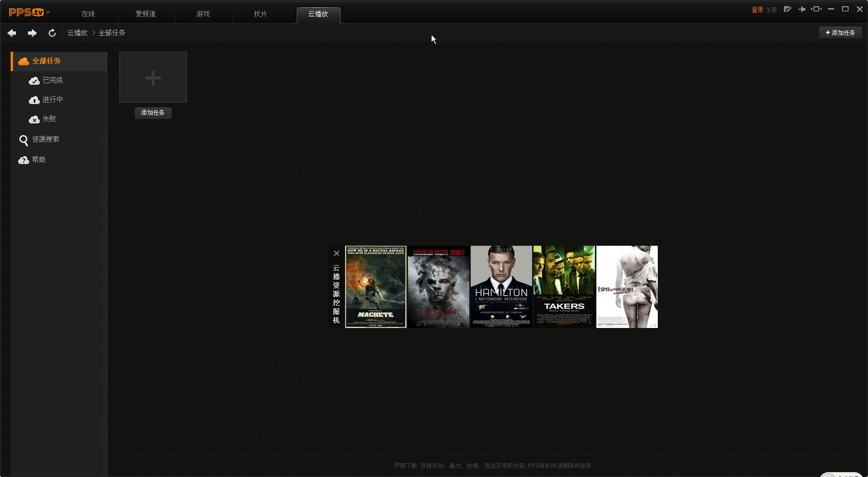This screenshot has height=477, width=868.
Task: Click the 登录 login link
Action: 757,10
